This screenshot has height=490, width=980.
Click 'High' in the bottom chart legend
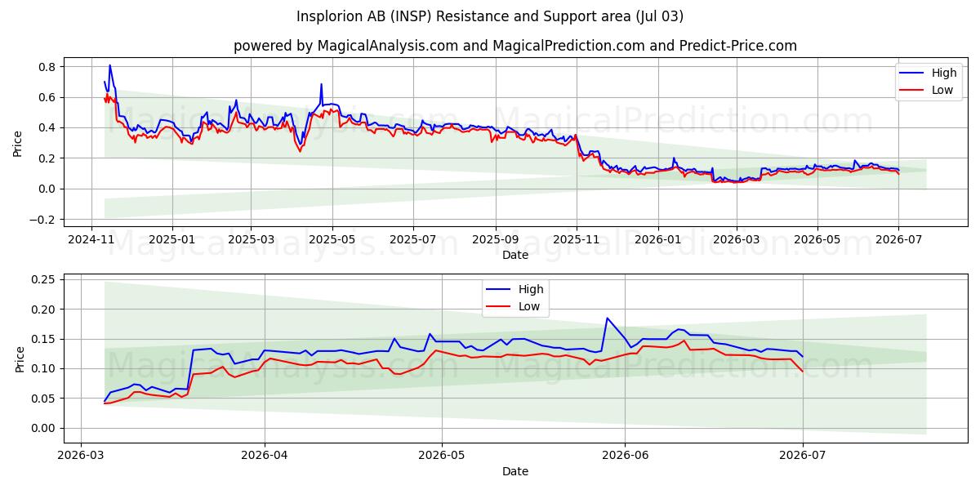[x=531, y=289]
